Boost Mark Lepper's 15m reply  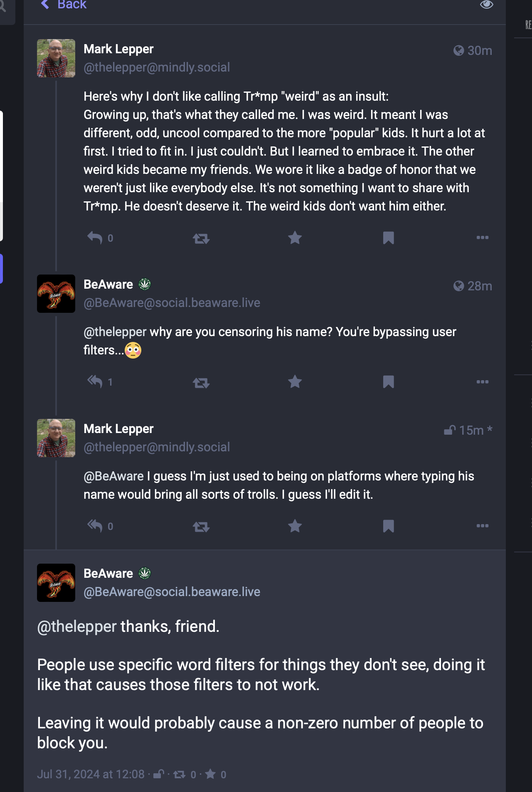201,527
